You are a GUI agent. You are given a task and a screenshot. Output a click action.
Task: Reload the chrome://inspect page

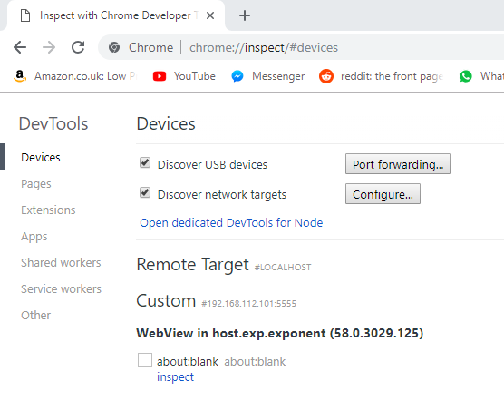pos(78,47)
